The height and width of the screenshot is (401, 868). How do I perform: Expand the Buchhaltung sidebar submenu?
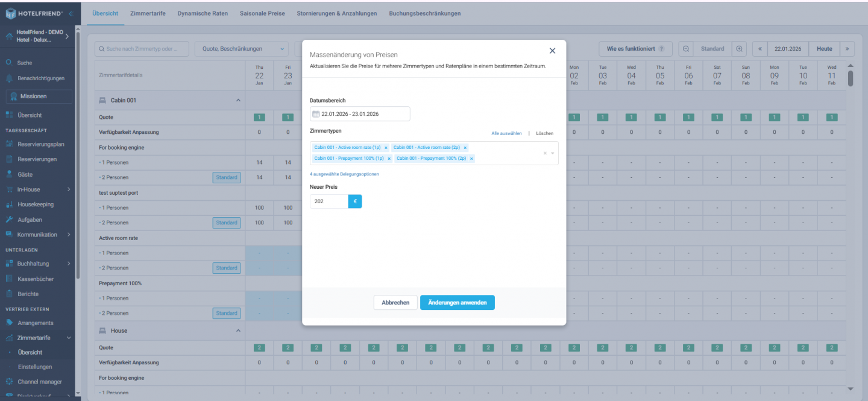(69, 264)
